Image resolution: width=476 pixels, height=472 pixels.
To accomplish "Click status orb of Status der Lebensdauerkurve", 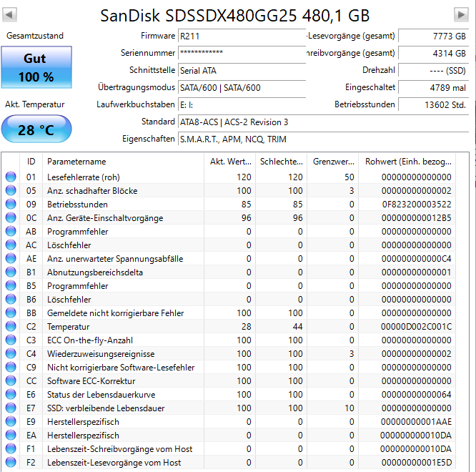I will point(11,394).
